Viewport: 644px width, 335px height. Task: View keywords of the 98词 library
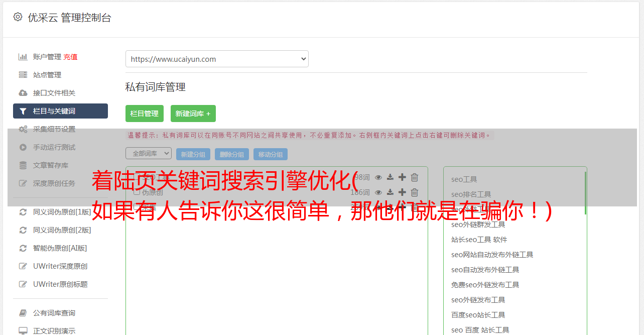coord(378,177)
